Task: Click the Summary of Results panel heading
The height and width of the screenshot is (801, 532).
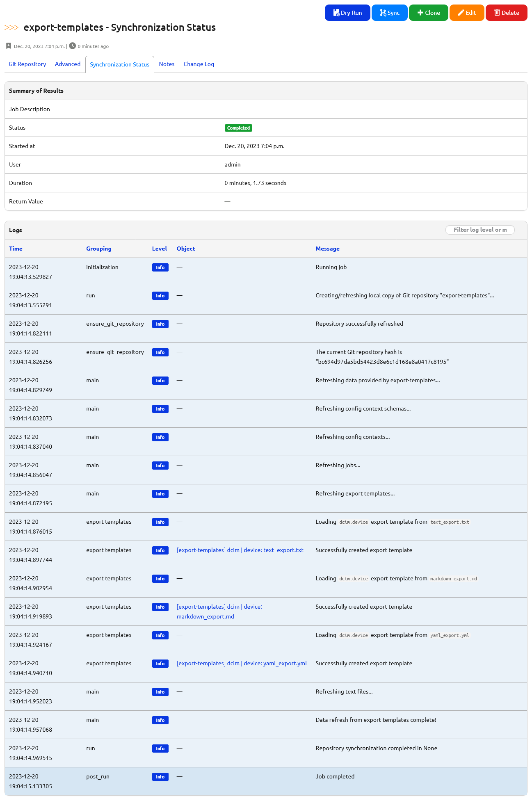Action: (x=36, y=91)
